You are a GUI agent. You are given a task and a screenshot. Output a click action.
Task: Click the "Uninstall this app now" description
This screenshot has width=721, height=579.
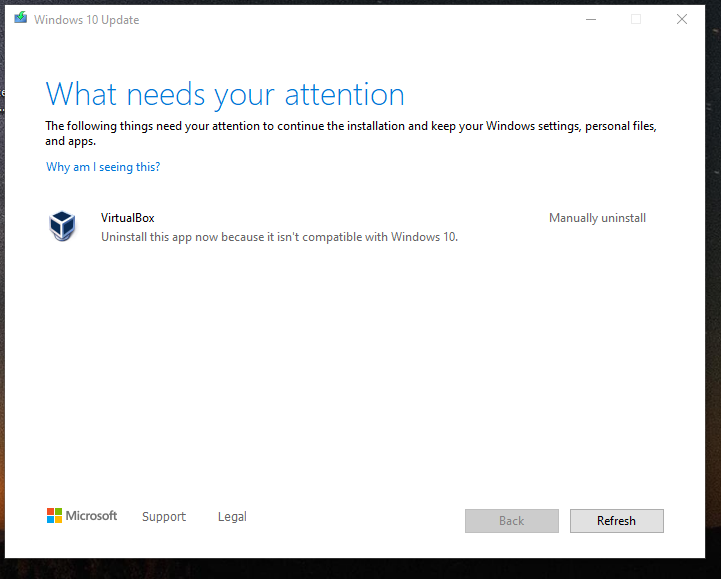(x=280, y=237)
